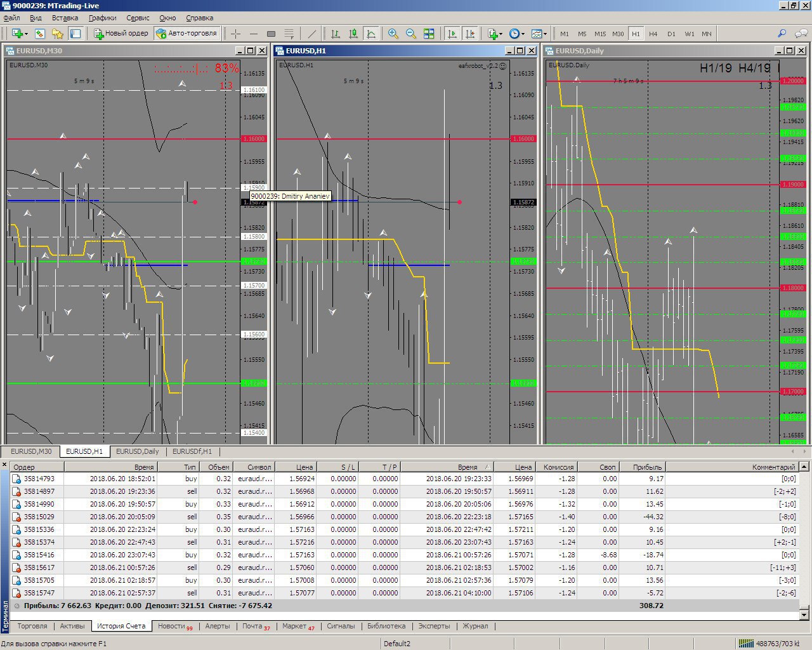Open the indicators list dropdown

(495, 34)
